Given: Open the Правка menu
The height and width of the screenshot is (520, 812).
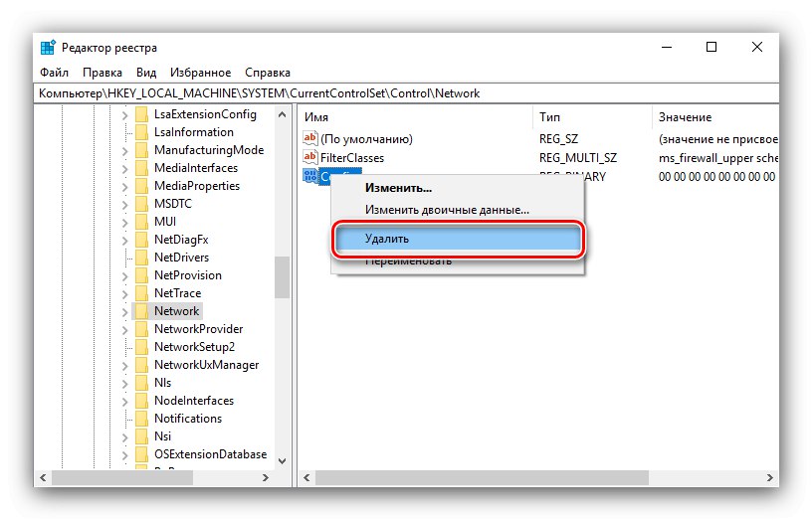Looking at the screenshot, I should 102,73.
